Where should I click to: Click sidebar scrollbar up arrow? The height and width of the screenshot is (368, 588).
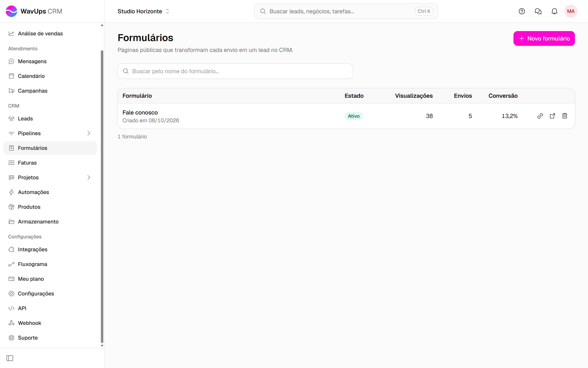tap(102, 25)
